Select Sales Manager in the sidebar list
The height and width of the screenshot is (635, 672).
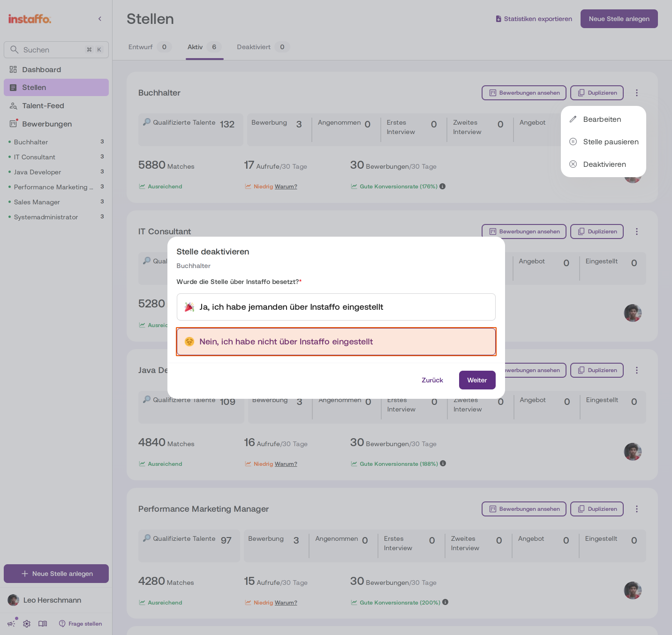tap(56, 202)
